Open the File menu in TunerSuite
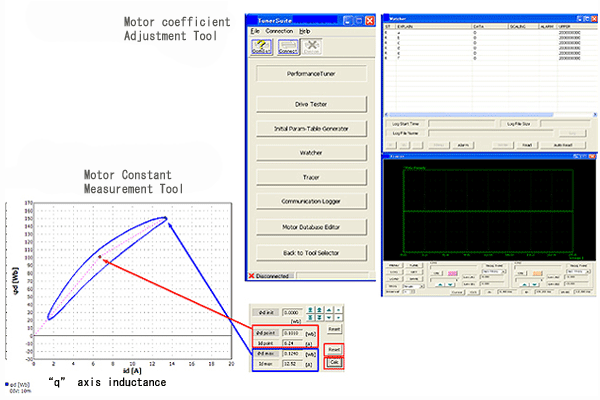The width and height of the screenshot is (600, 400). coord(255,31)
